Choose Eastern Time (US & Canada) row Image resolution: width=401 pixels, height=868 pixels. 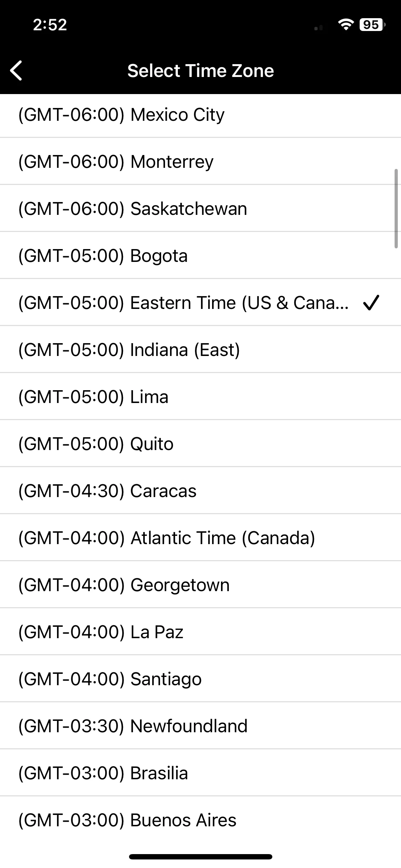[200, 302]
